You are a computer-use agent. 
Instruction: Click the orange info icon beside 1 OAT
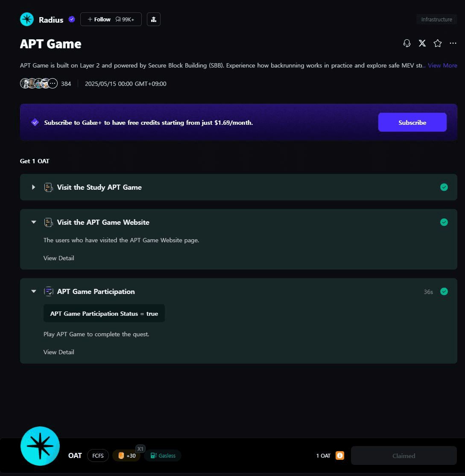pos(340,455)
